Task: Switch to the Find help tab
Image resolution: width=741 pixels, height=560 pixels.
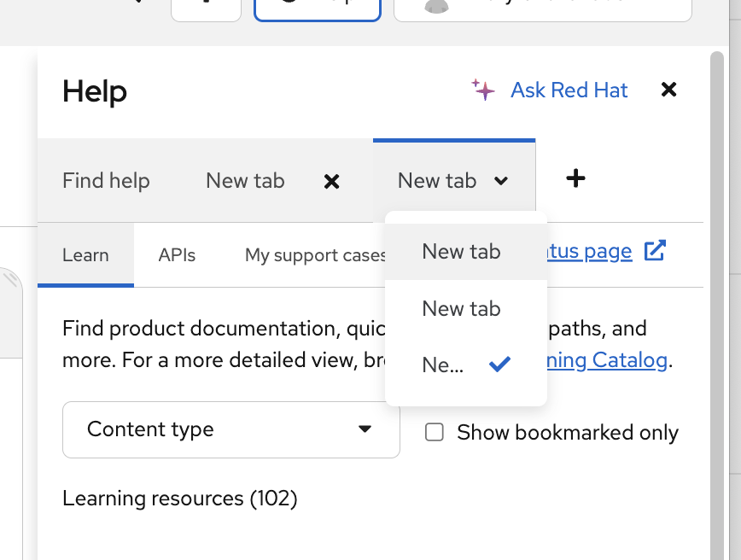Action: tap(106, 181)
